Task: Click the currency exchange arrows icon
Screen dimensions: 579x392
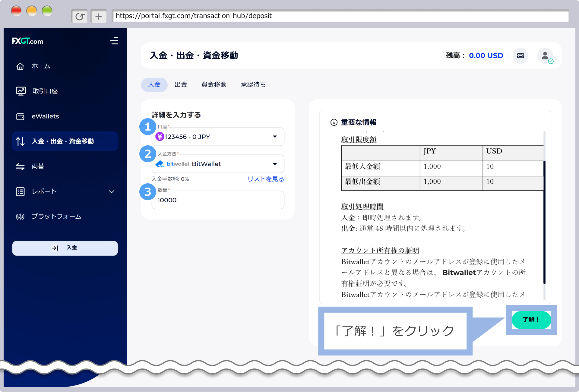Action: coord(20,166)
